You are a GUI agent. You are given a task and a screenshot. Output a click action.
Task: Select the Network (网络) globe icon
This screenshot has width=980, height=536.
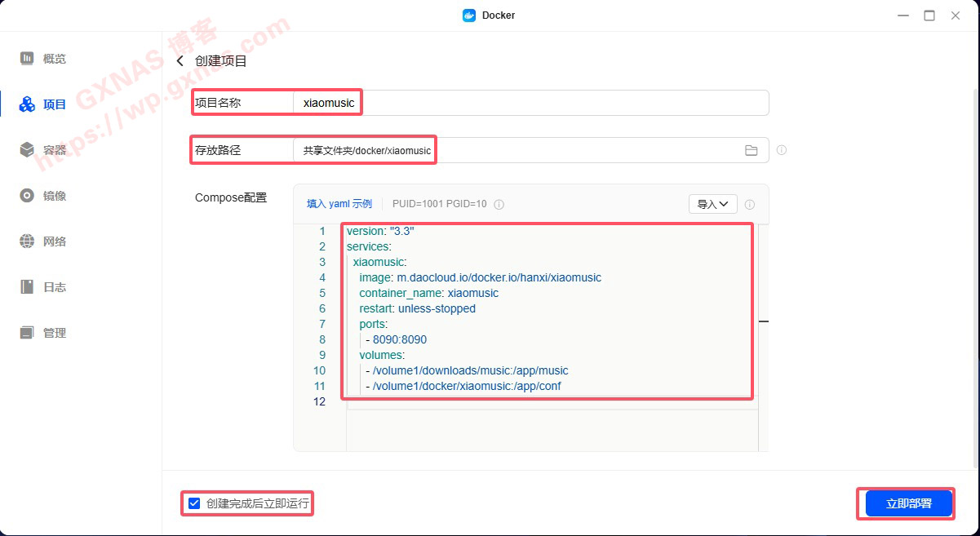pyautogui.click(x=28, y=241)
